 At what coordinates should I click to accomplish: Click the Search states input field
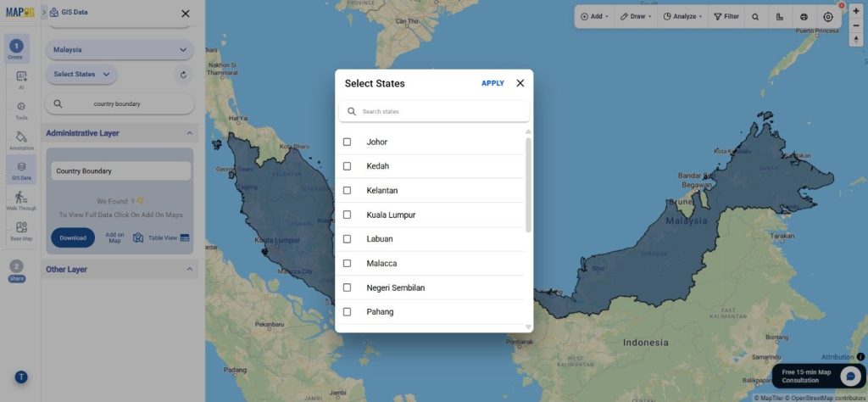[434, 111]
